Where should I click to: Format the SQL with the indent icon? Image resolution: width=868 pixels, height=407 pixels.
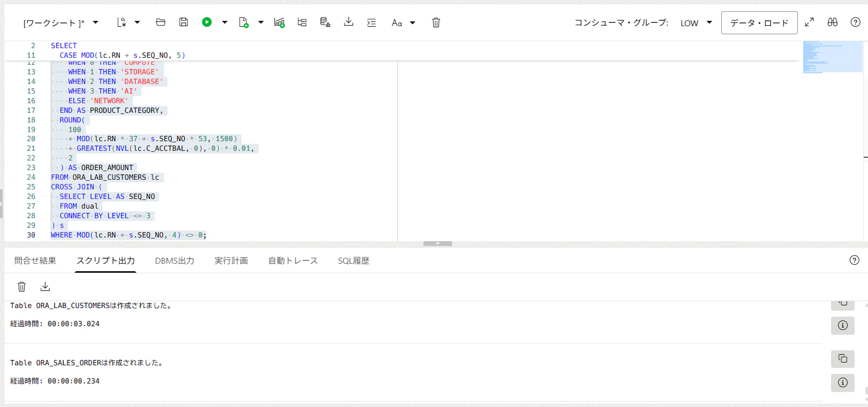(372, 22)
